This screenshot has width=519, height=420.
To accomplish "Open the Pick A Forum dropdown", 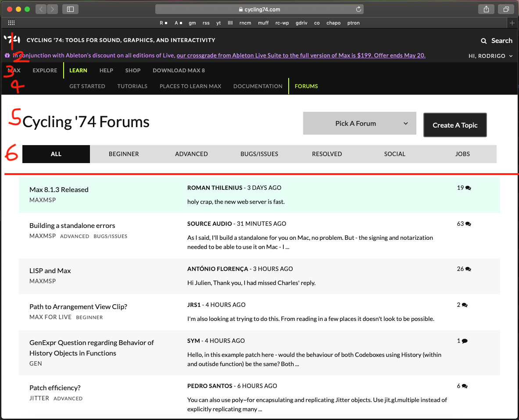I will [359, 123].
